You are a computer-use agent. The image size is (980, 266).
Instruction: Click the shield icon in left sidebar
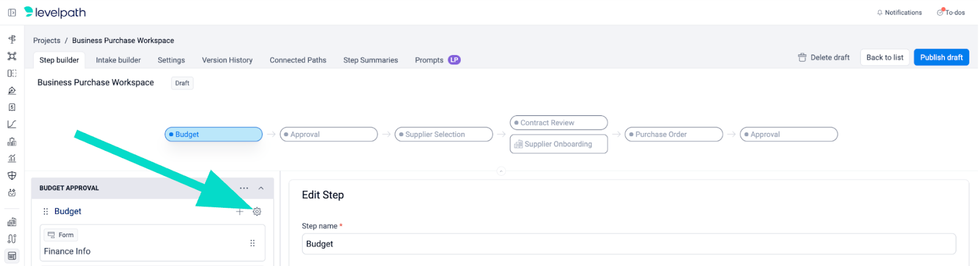[x=12, y=175]
